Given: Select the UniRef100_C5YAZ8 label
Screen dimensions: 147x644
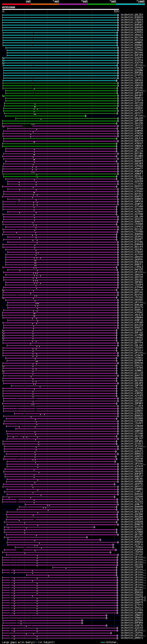Looking at the screenshot, I should click(132, 68).
